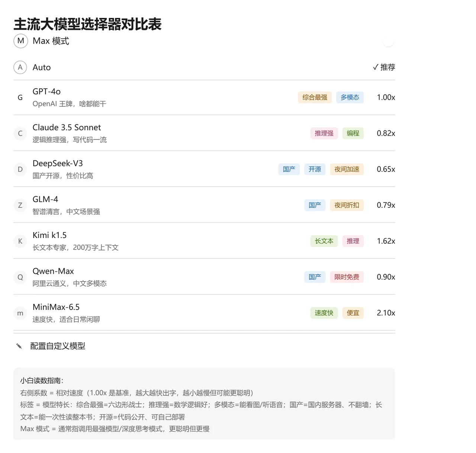This screenshot has width=476, height=453.
Task: Click the 夜间加速 tag
Action: coord(347,169)
